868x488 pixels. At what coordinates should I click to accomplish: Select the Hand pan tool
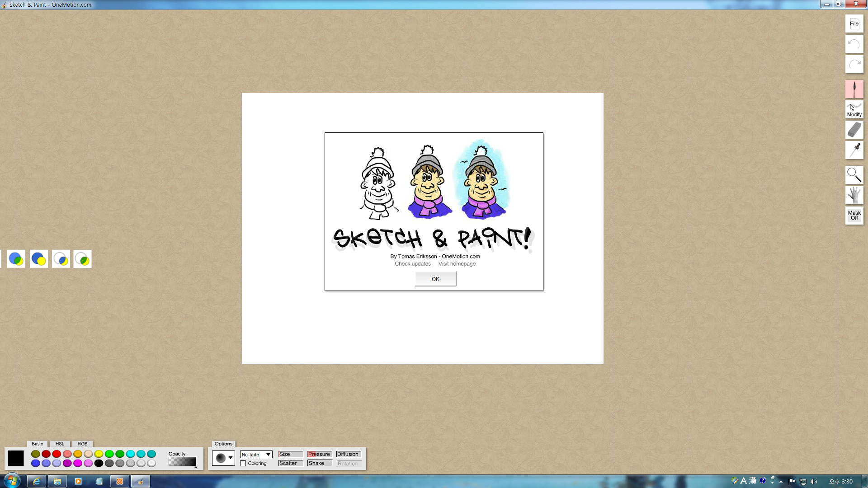(854, 195)
